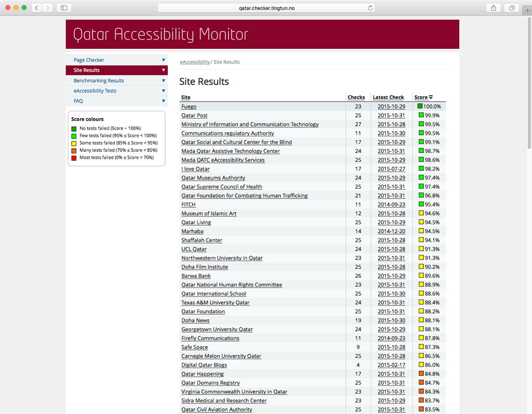Open the Qatar Post site link
Viewport: 532px width, 414px height.
194,115
